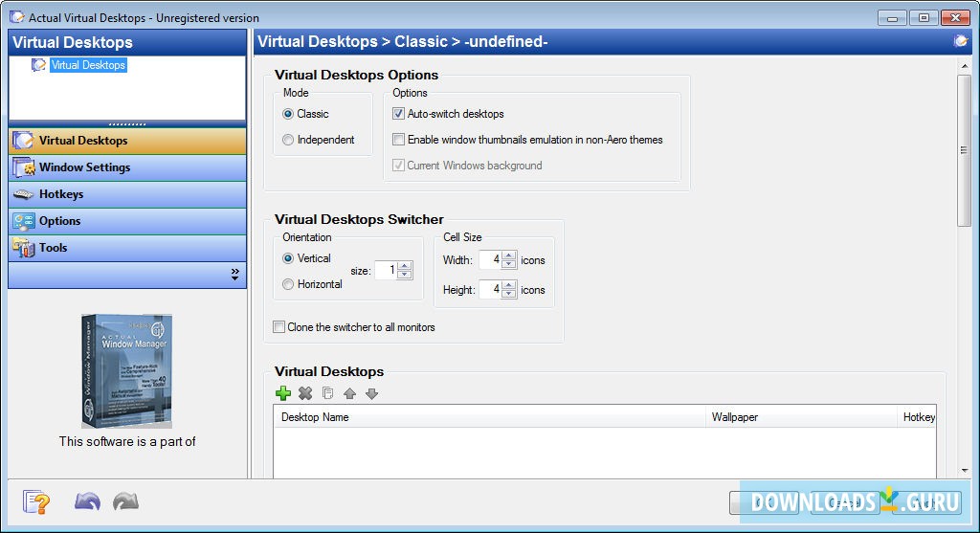
Task: Click the application icon in the title bar
Action: (17, 17)
